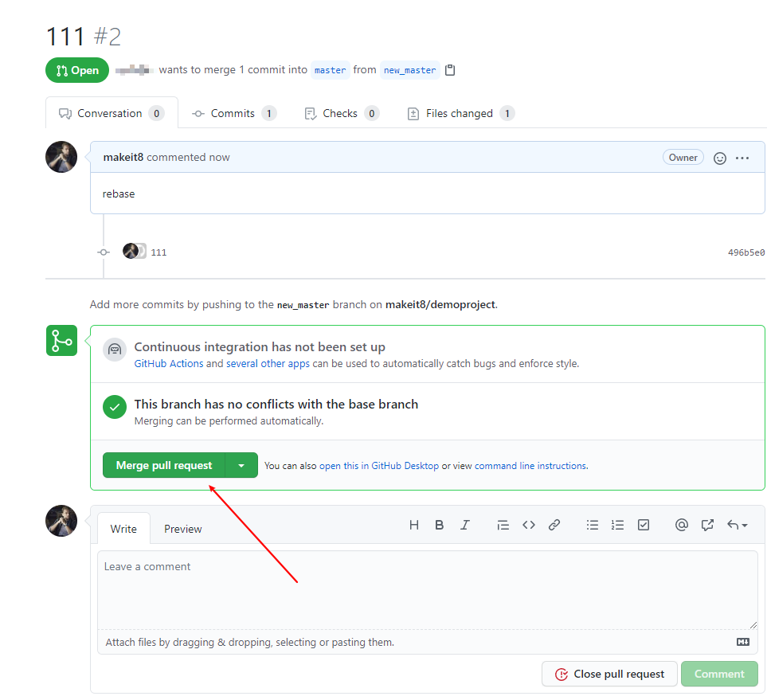767x700 pixels.
Task: Click the blurred username before 'wants to merge'
Action: (x=134, y=70)
